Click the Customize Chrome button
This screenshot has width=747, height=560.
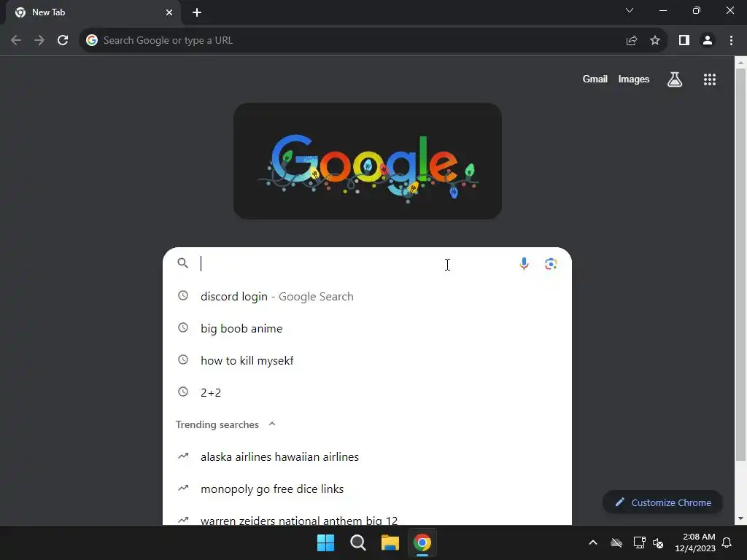pyautogui.click(x=662, y=502)
